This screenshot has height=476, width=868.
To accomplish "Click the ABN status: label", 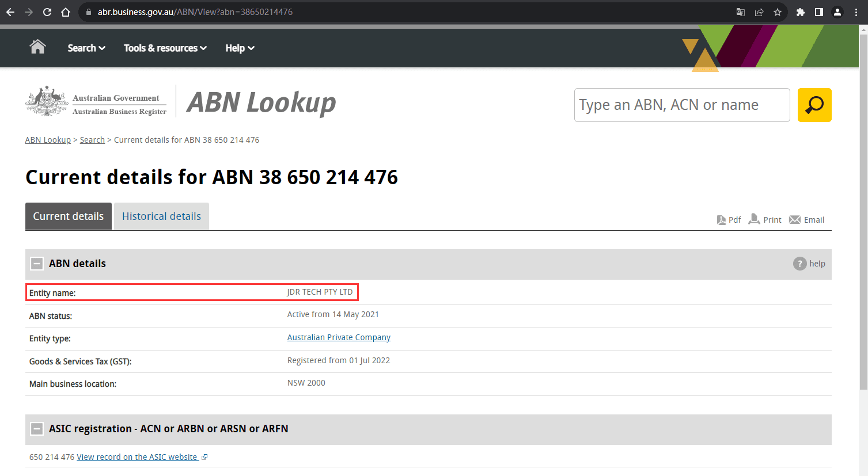I will pyautogui.click(x=51, y=316).
